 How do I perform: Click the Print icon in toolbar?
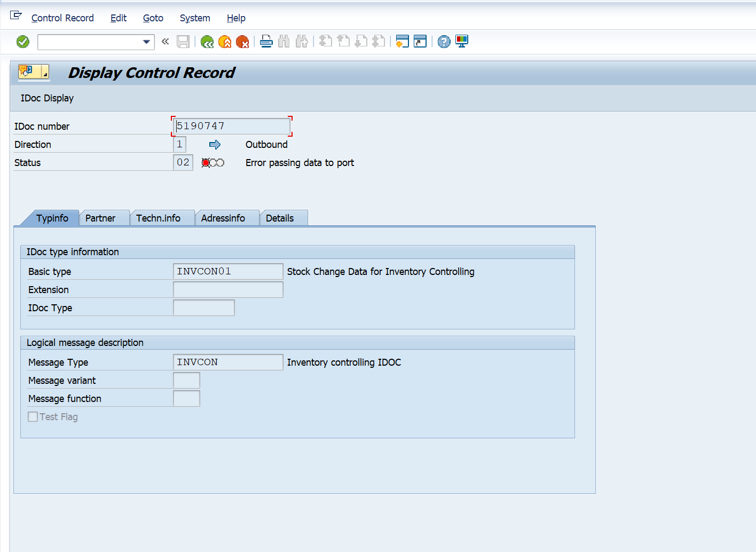click(266, 42)
